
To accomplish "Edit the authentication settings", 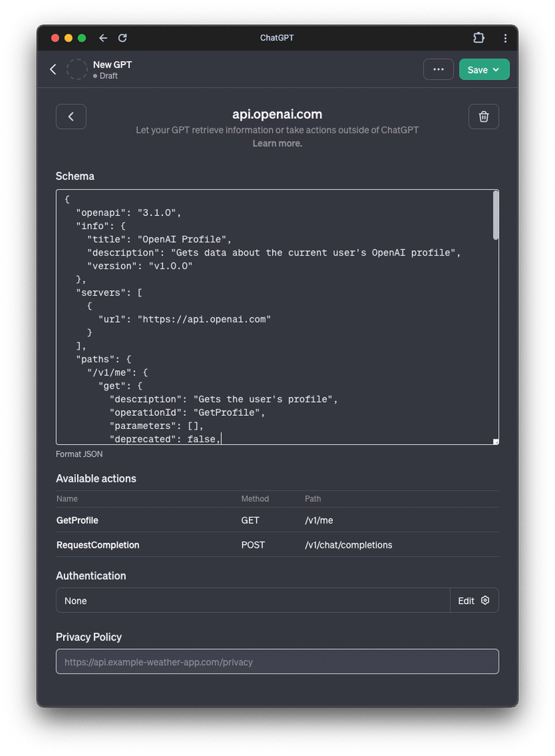I will (474, 600).
